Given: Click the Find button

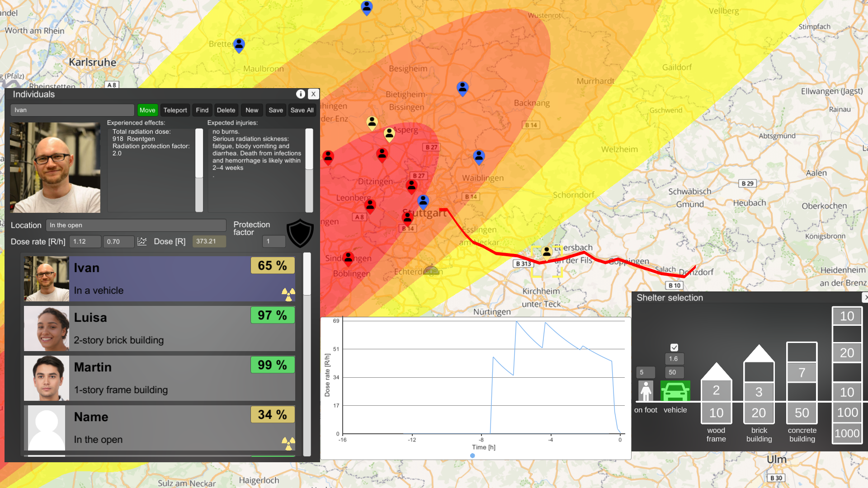Looking at the screenshot, I should (202, 110).
